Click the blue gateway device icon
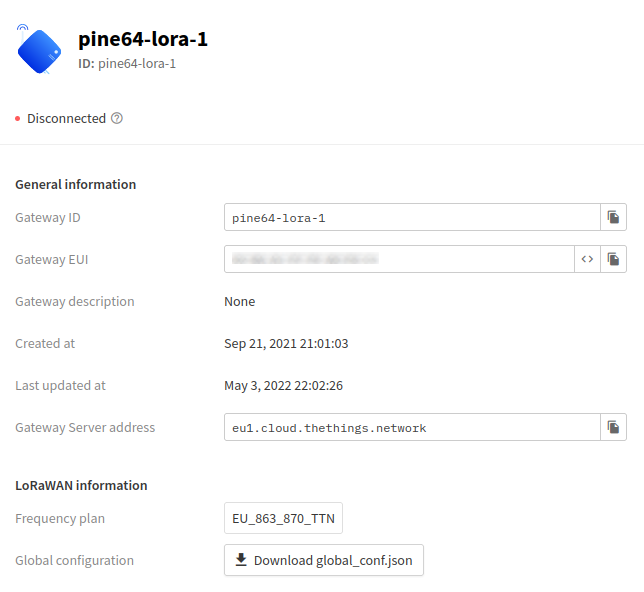644x592 pixels. [x=39, y=50]
